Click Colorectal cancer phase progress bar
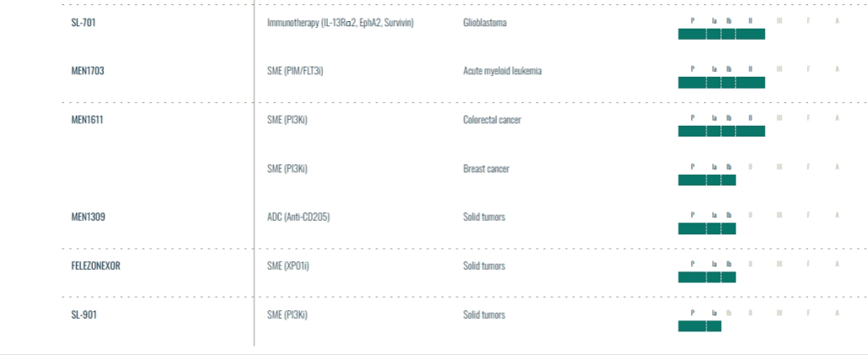This screenshot has width=868, height=355. (721, 132)
